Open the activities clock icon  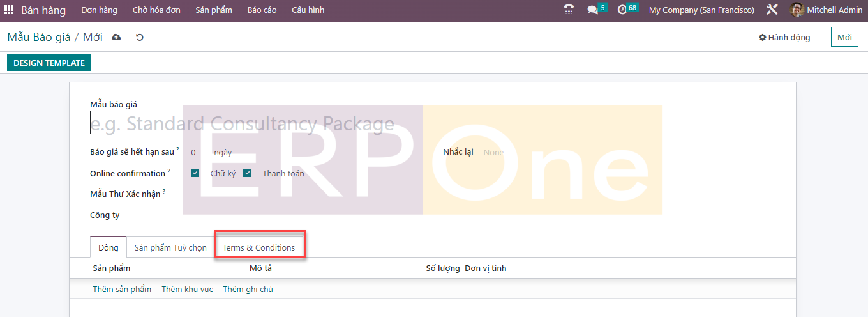click(x=622, y=10)
